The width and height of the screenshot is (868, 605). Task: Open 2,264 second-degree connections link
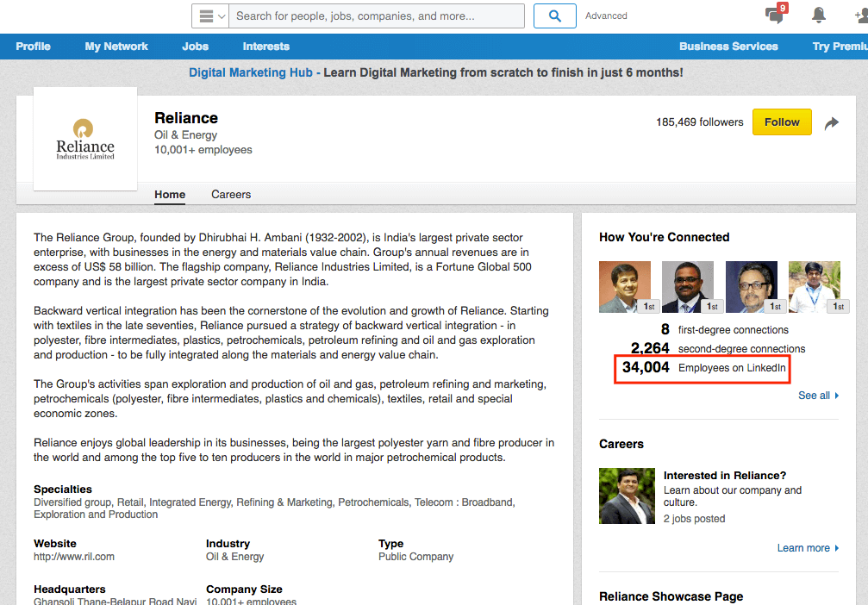(718, 349)
